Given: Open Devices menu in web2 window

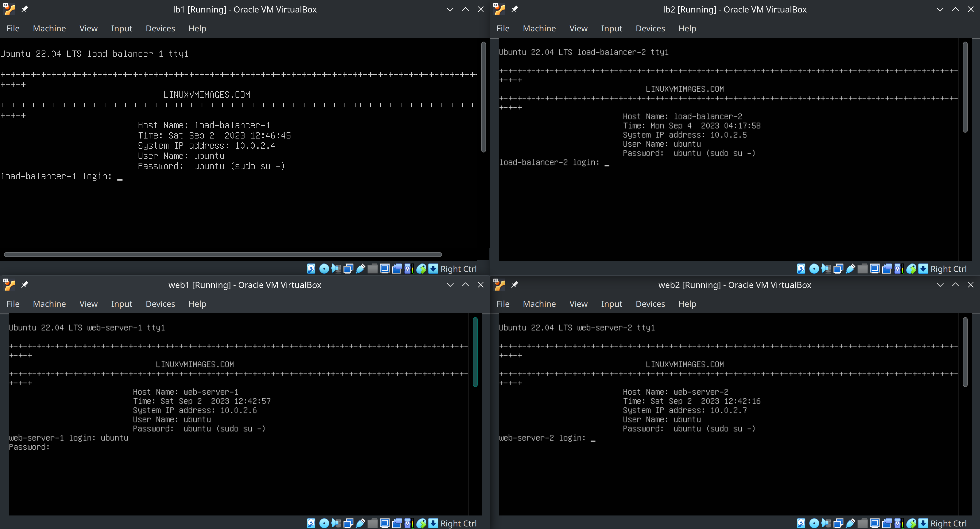Looking at the screenshot, I should tap(651, 304).
